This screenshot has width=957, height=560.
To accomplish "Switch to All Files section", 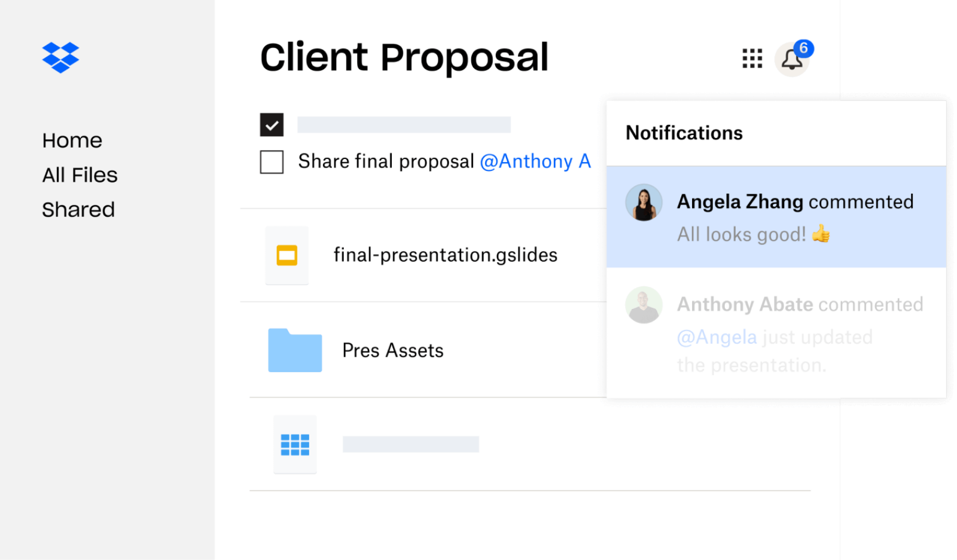I will click(80, 175).
